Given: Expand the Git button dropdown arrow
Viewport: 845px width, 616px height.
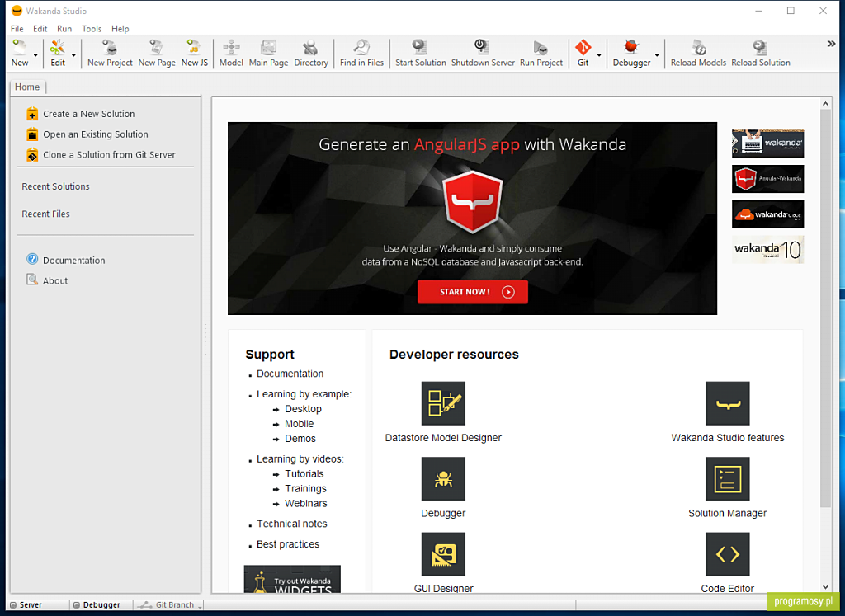Looking at the screenshot, I should pyautogui.click(x=599, y=55).
